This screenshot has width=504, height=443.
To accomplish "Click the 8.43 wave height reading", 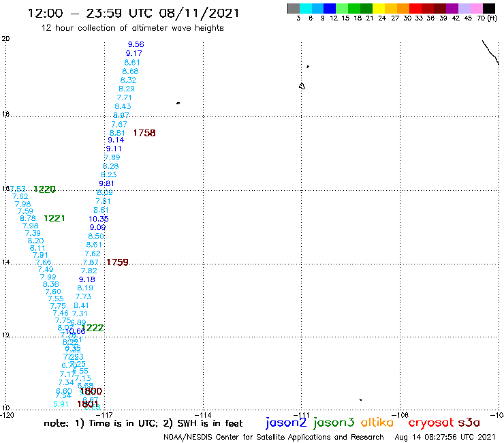I will 123,106.
